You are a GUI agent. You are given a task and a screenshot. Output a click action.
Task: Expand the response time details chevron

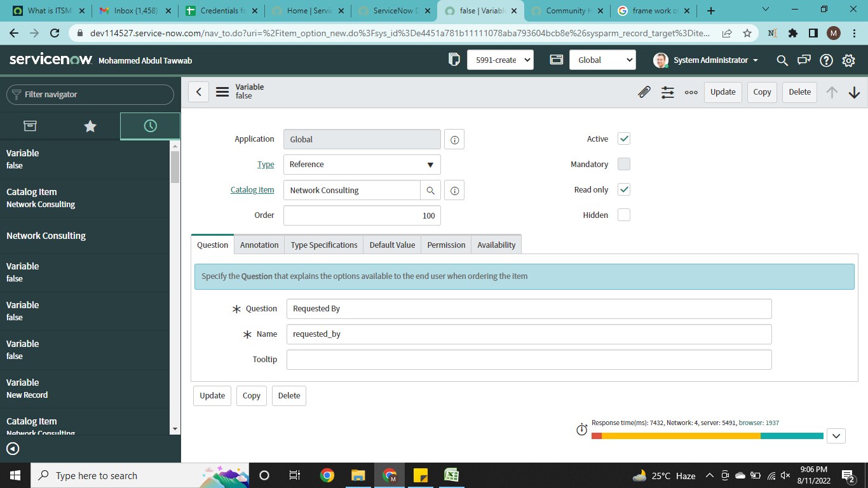(836, 436)
